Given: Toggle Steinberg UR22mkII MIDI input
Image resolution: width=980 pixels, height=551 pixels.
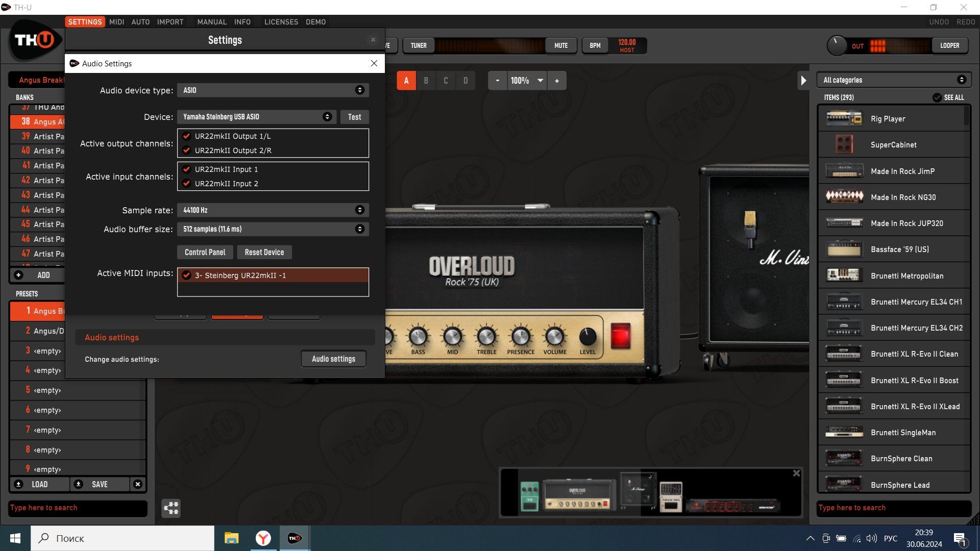Looking at the screenshot, I should 187,275.
